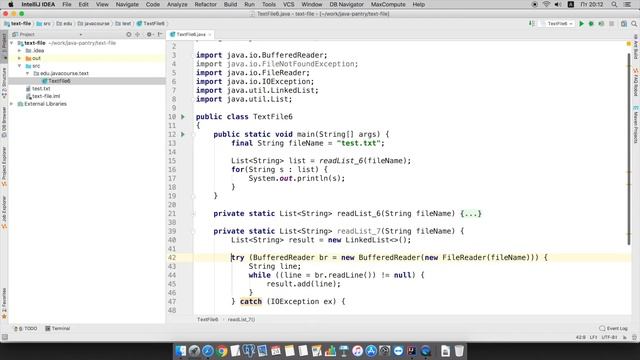
Task: Click Collapse All icon in Project panel header
Action: pyautogui.click(x=138, y=35)
